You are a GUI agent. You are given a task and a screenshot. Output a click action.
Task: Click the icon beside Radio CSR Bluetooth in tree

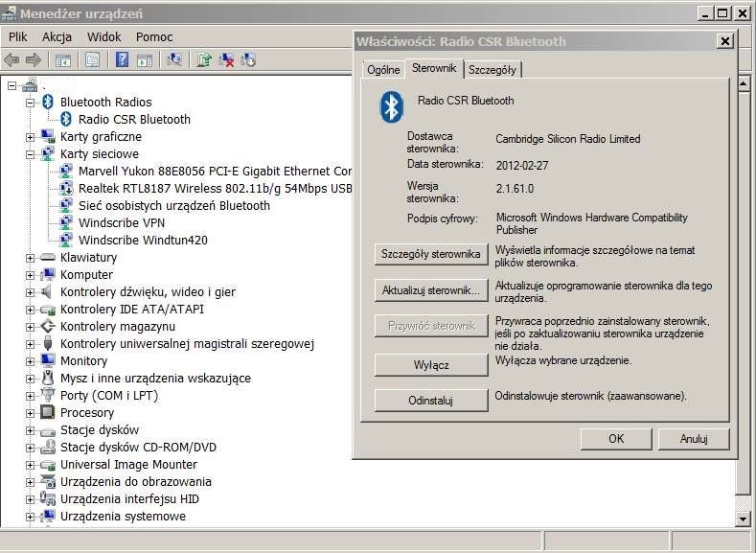66,119
